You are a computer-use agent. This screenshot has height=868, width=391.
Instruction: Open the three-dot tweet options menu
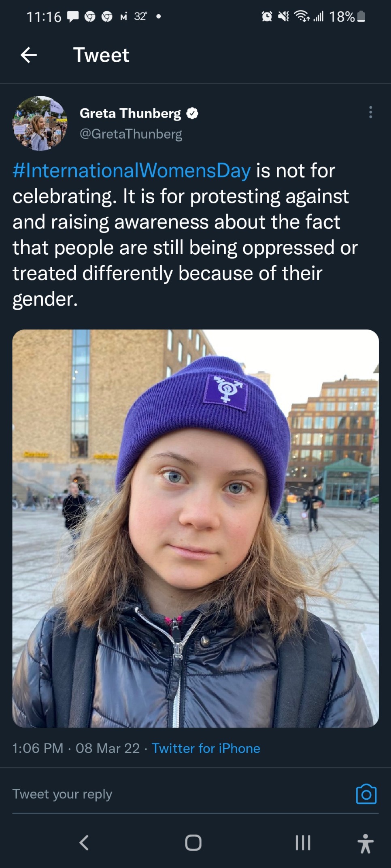point(370,112)
